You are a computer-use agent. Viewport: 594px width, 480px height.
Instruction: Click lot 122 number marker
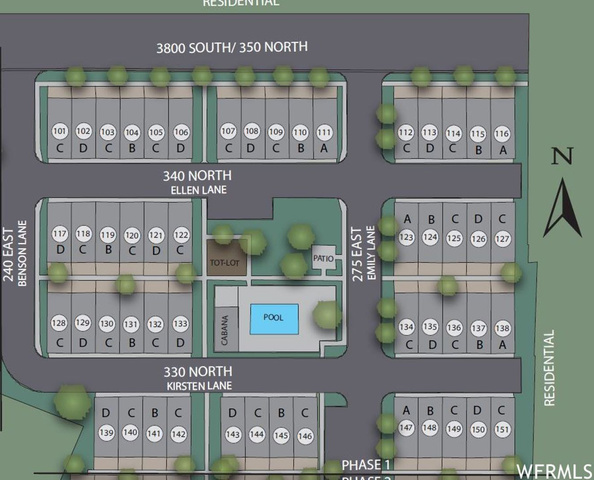181,235
